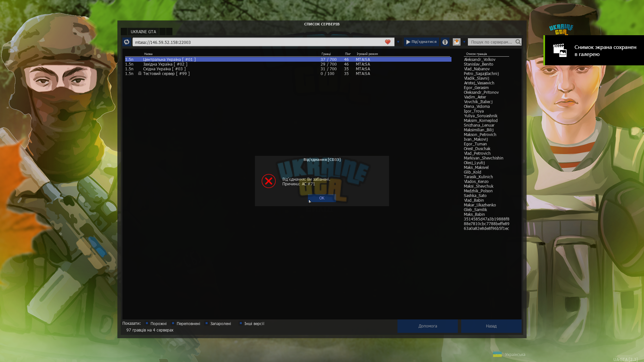Click player Igor_Troya in player list

tap(474, 111)
